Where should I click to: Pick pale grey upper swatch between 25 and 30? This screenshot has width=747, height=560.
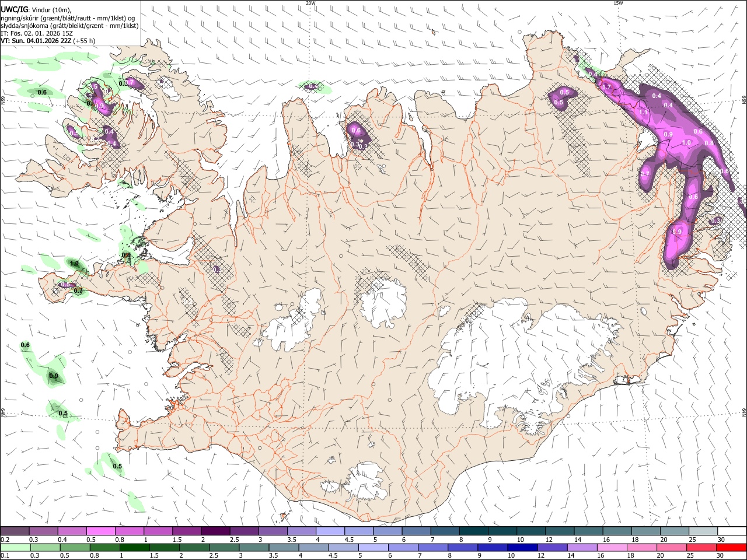(704, 531)
